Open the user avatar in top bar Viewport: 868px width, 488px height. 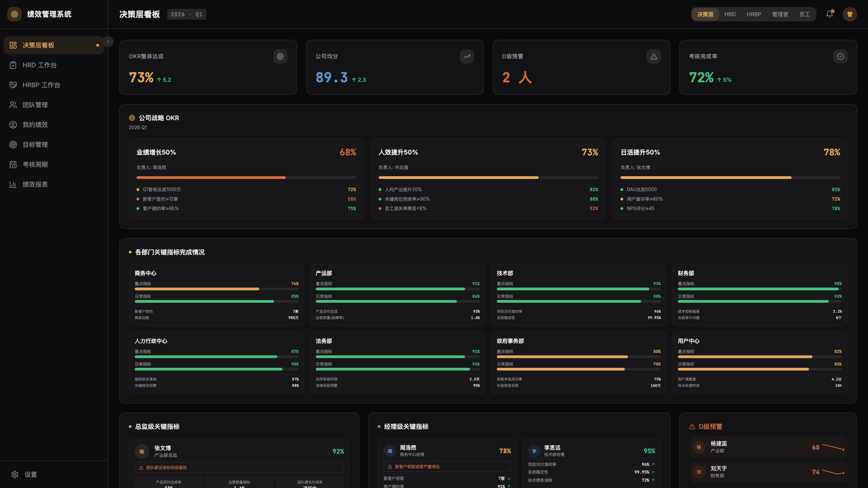pyautogui.click(x=849, y=14)
